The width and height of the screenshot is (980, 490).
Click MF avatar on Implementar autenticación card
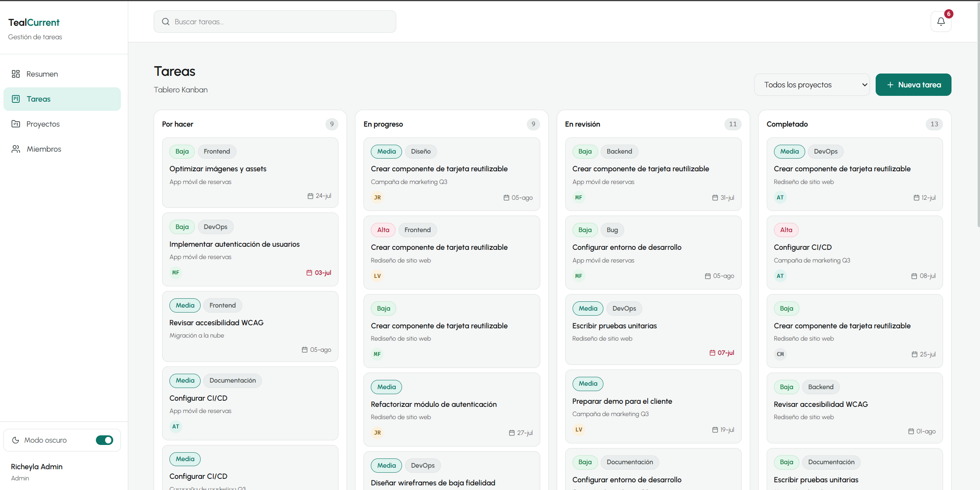[176, 273]
